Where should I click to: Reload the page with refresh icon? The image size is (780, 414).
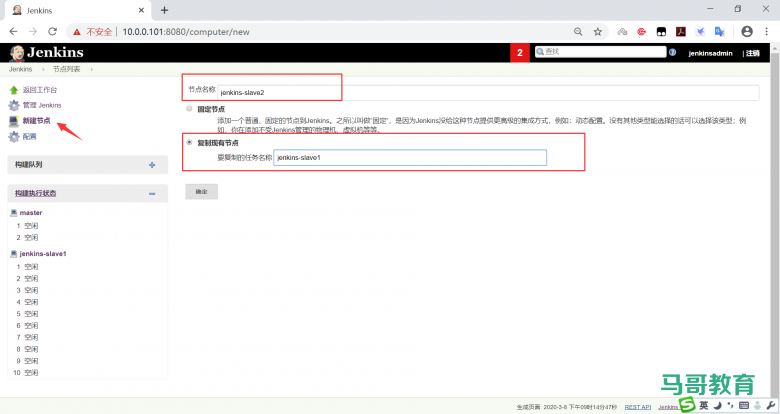click(52, 31)
